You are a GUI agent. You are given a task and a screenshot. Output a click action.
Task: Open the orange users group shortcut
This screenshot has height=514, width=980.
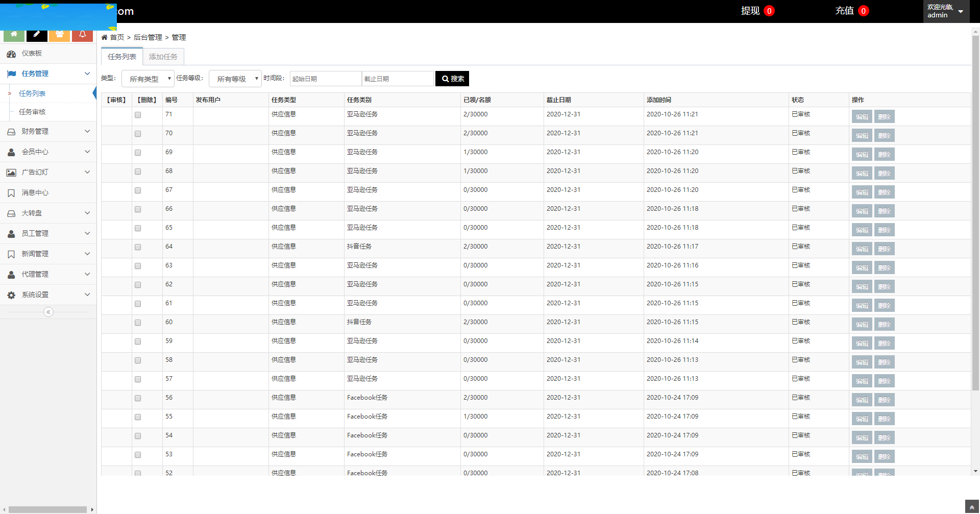click(60, 35)
